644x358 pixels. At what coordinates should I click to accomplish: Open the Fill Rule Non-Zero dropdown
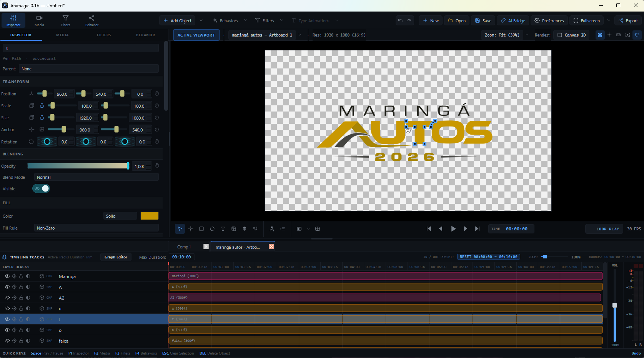(96, 228)
